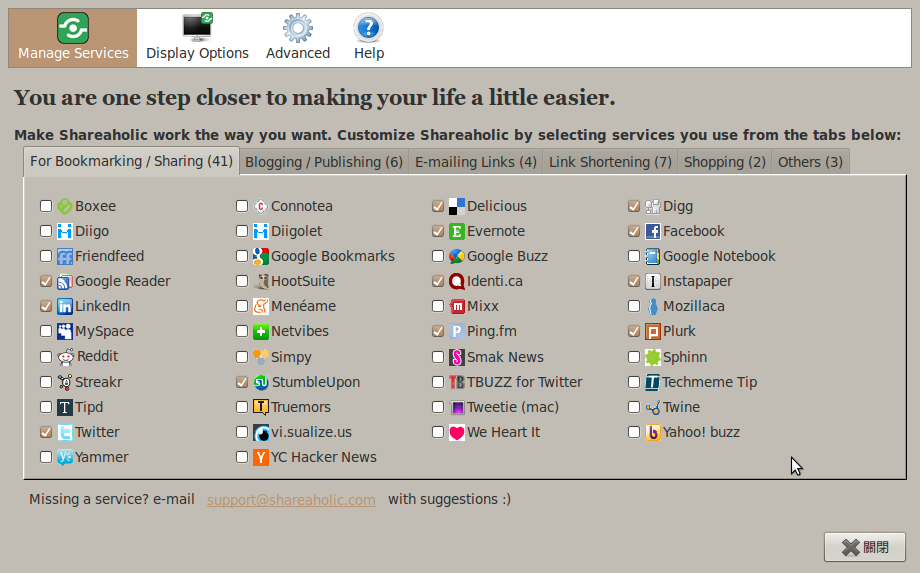Click the Simpy icon
Viewport: 920px width, 573px height.
click(x=261, y=357)
